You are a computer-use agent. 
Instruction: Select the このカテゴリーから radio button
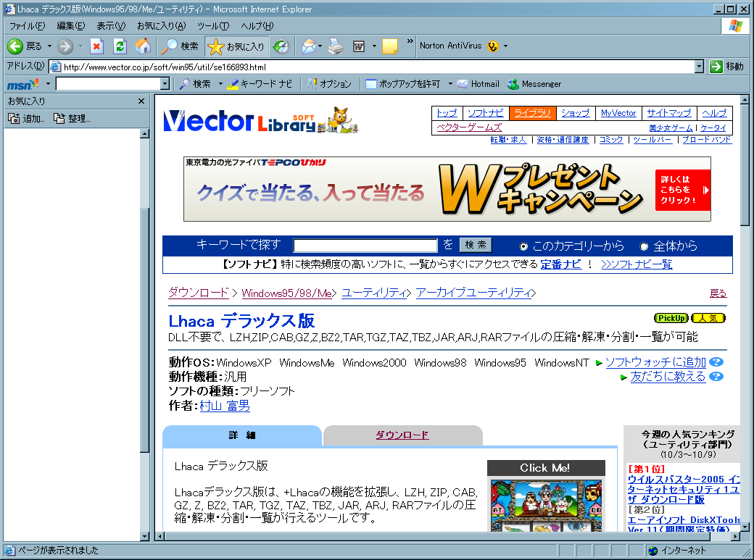(523, 246)
